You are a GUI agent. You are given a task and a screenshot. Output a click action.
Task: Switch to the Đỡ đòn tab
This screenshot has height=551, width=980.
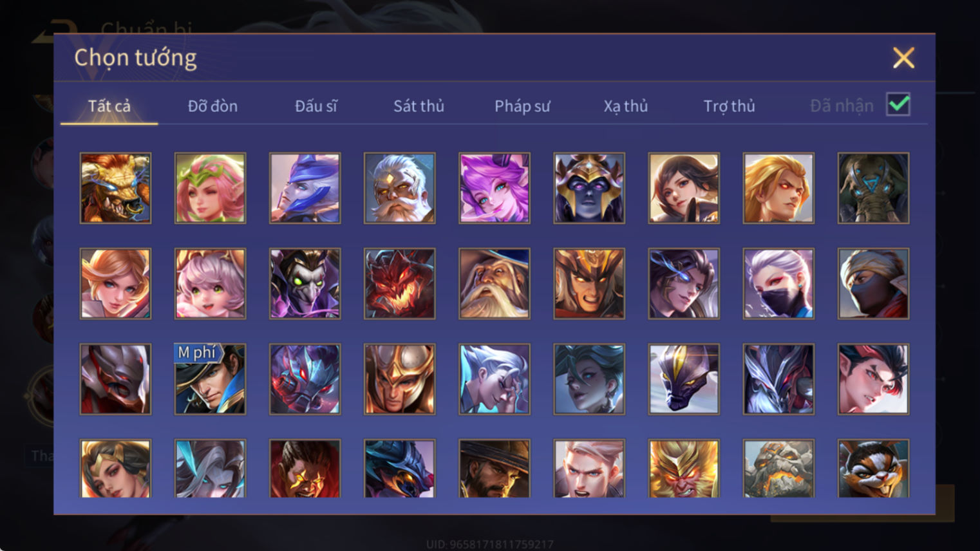(x=212, y=106)
